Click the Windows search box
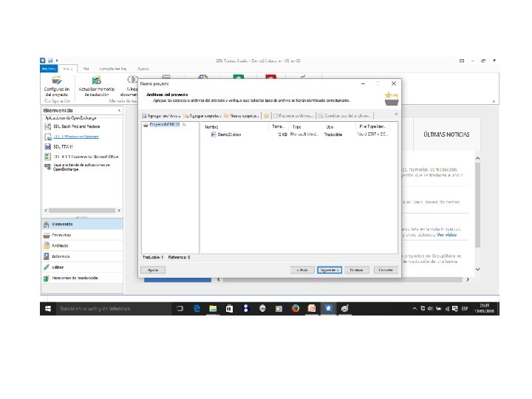Viewport: 532px width, 399px height. [x=114, y=309]
